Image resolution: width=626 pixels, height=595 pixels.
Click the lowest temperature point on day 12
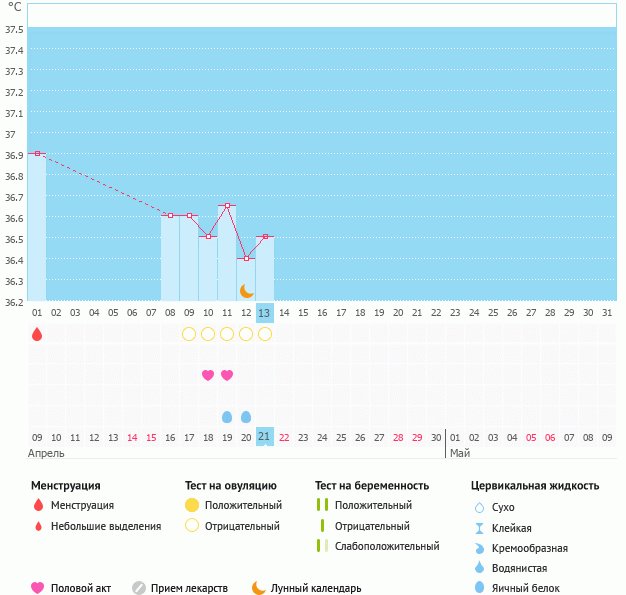tap(246, 258)
